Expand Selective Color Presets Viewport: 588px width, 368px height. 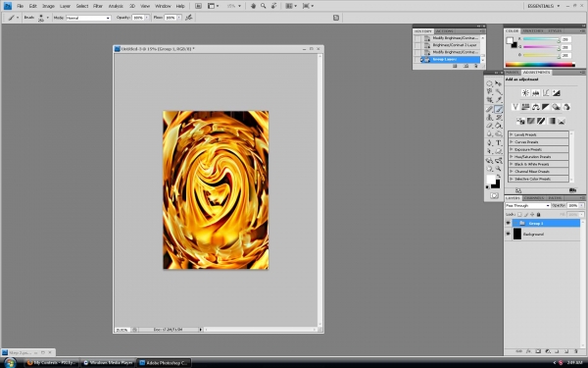tap(512, 179)
